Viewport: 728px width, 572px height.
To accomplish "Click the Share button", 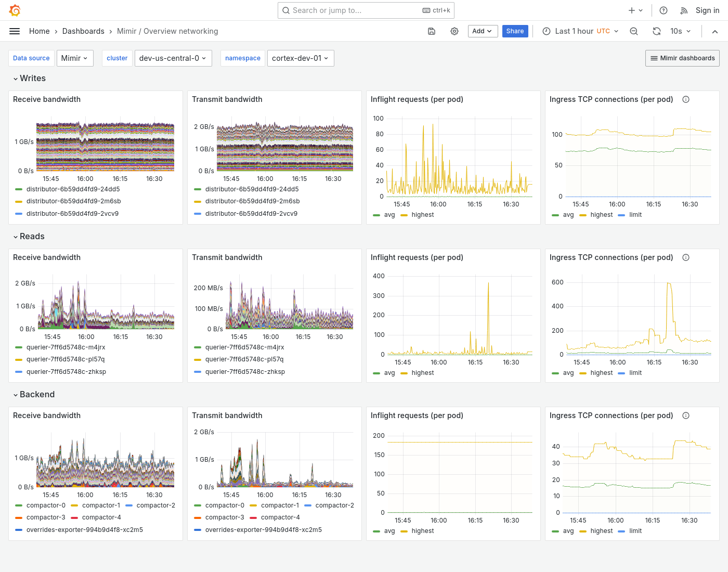I will 515,31.
